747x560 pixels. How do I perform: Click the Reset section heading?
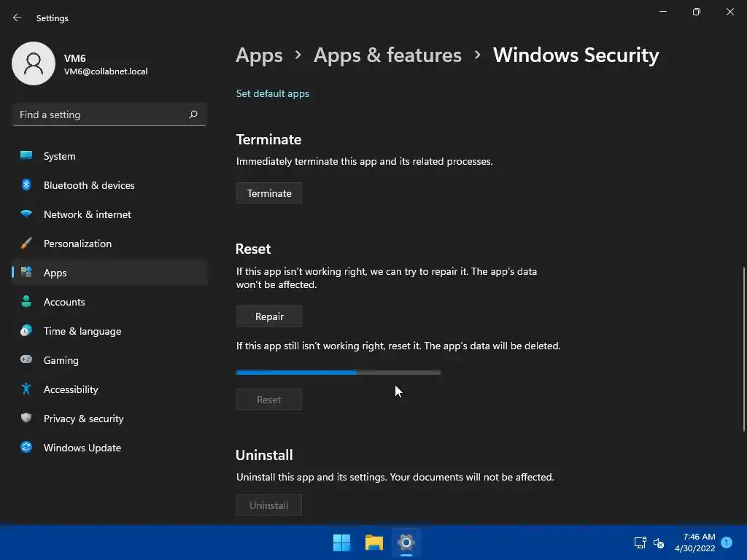coord(253,249)
